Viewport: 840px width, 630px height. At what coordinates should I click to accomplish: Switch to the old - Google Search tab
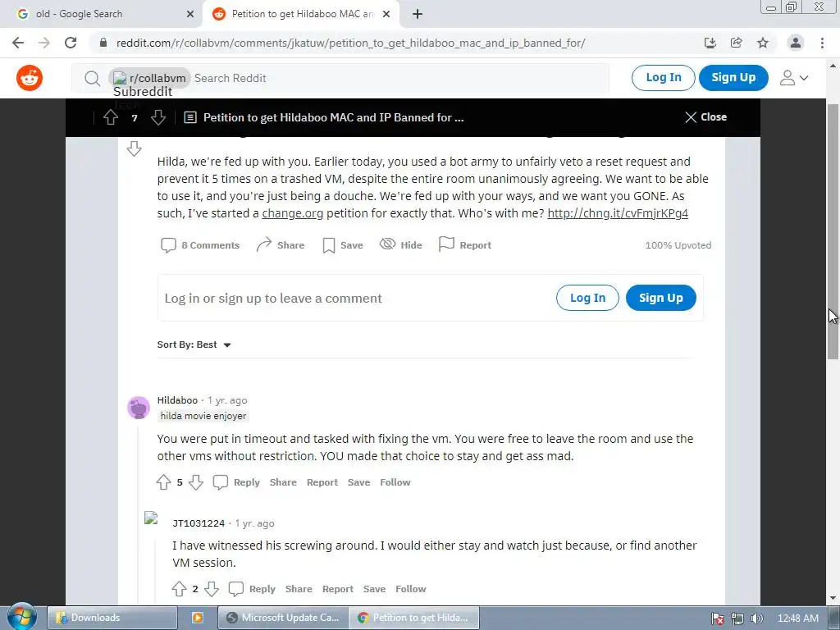[101, 14]
